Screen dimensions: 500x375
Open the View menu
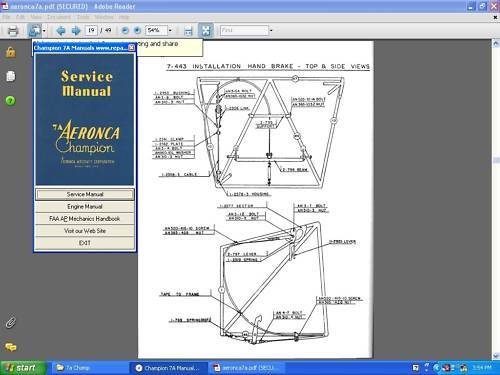36,17
